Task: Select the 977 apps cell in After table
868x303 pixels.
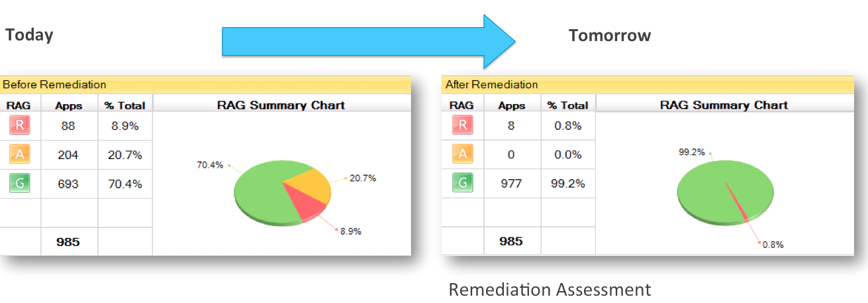Action: pos(511,184)
